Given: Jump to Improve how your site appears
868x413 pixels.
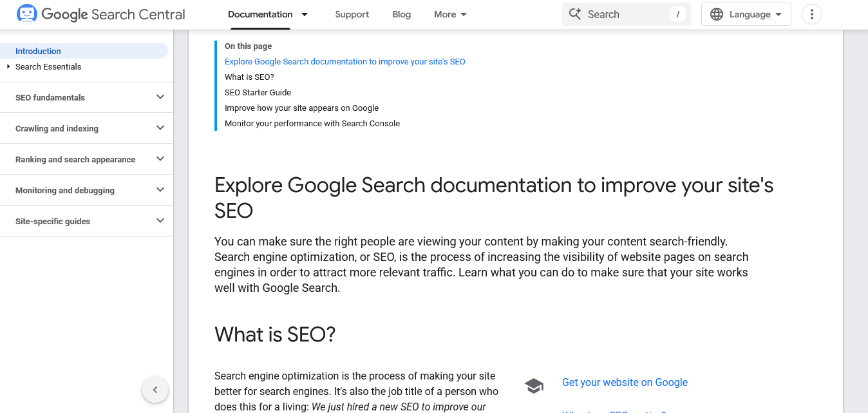Looking at the screenshot, I should point(301,108).
